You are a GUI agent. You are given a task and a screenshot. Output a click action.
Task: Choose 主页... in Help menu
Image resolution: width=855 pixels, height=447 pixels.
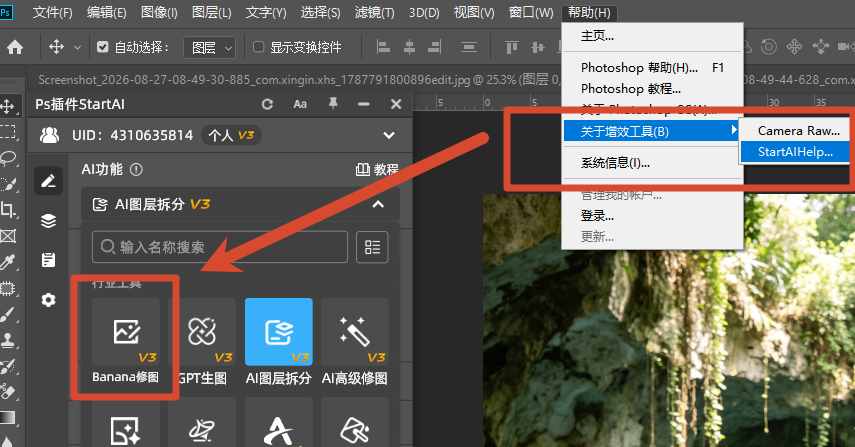653,36
